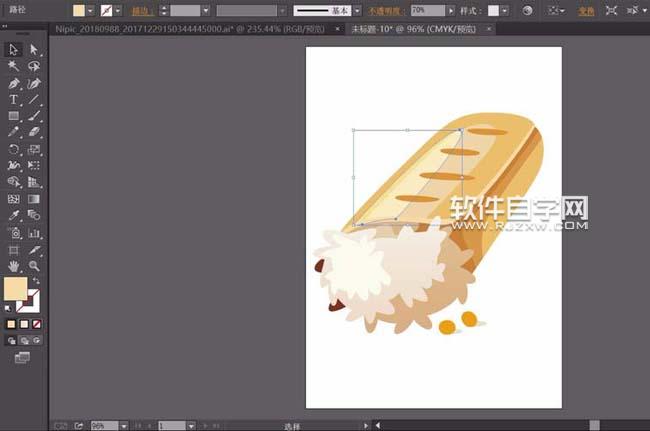Select the Slice tool
Viewport: 650px width, 431px height.
[34, 250]
